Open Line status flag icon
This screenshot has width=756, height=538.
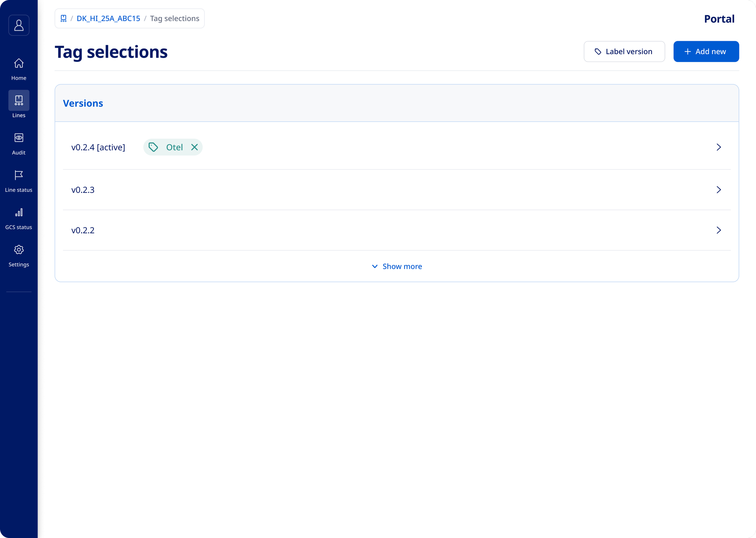coord(19,175)
